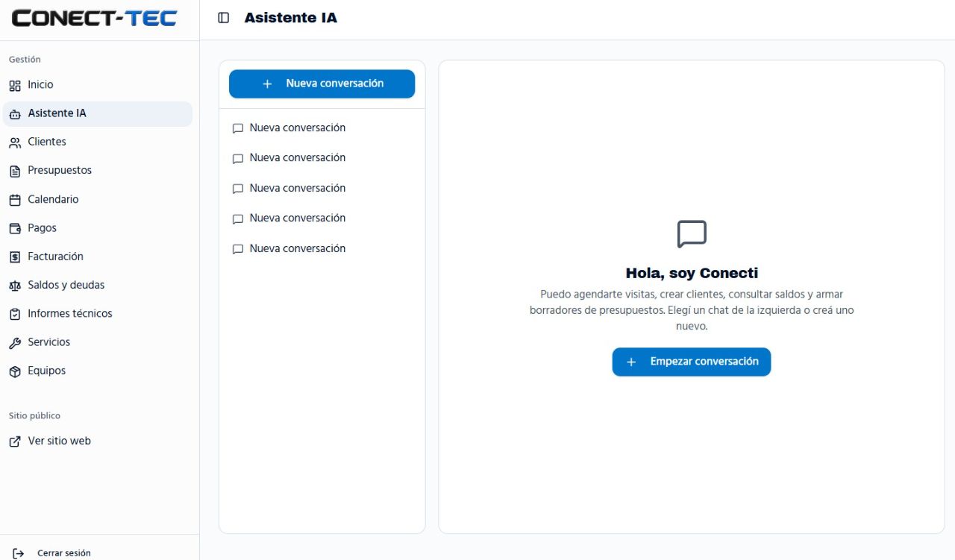Click the plus icon in Nueva conversación button
Screen dimensions: 955x560
[x=267, y=84]
